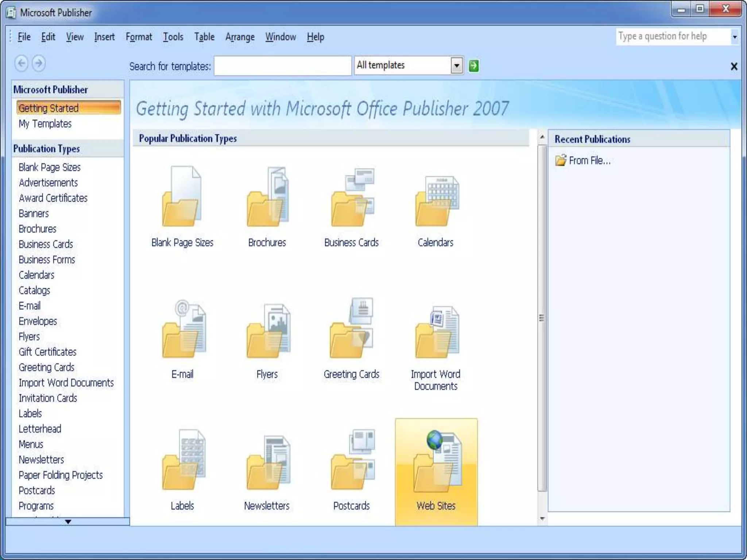Choose Paper Folding Projects in sidebar
Screen dimensions: 747x560
[x=61, y=475]
